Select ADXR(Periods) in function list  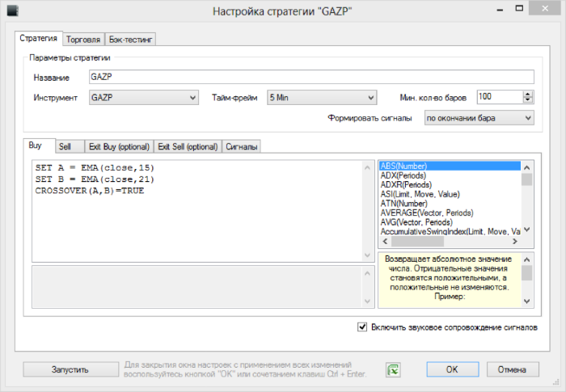tap(450, 185)
